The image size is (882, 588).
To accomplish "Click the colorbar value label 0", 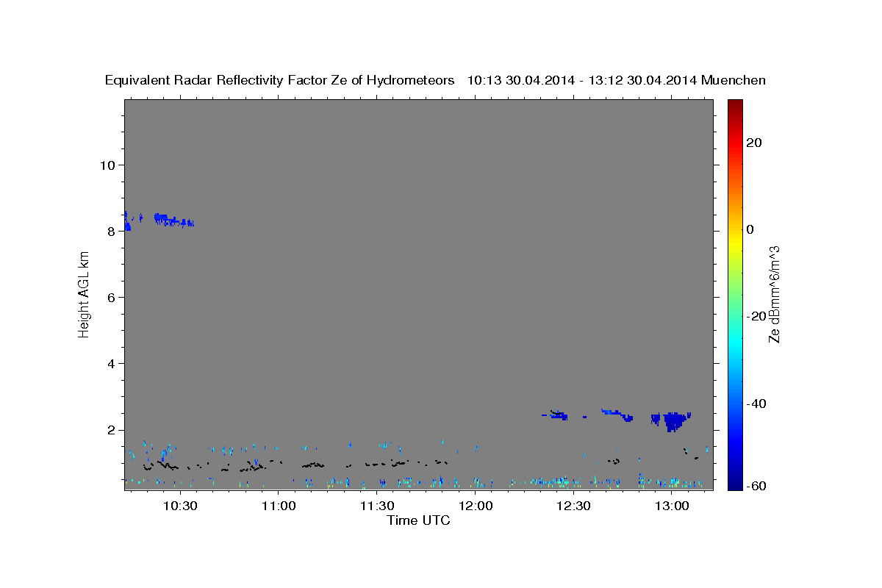I will 750,229.
